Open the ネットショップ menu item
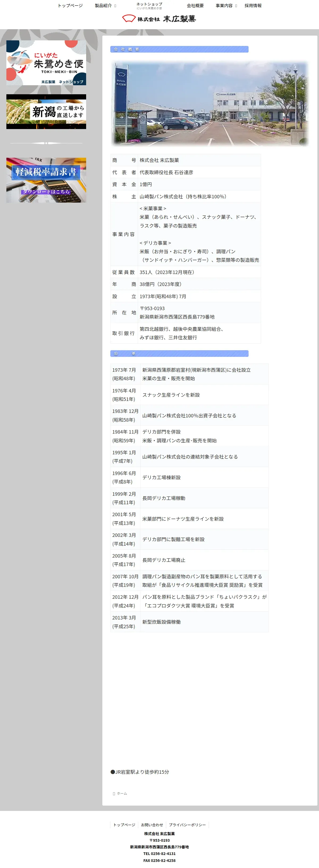This screenshot has height=868, width=319. coord(149,6)
